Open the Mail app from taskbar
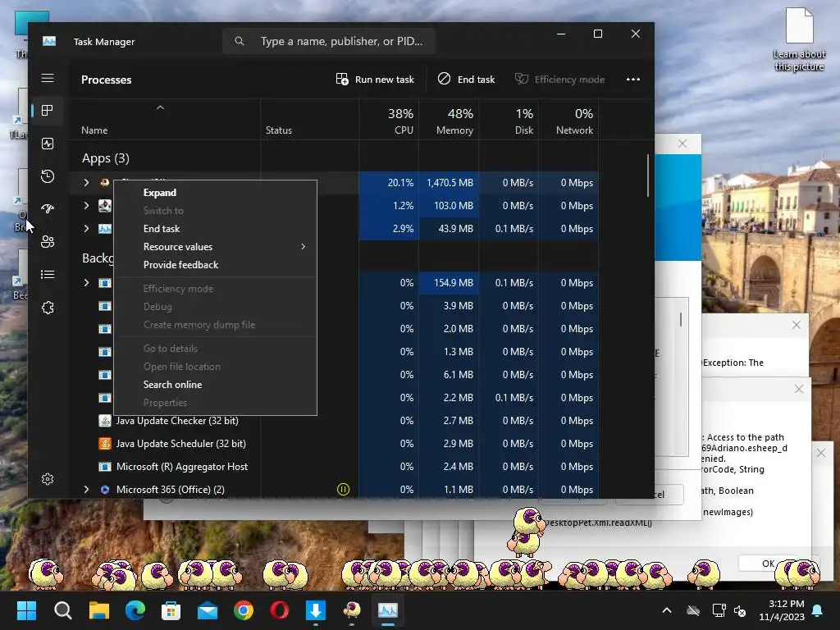 click(208, 610)
